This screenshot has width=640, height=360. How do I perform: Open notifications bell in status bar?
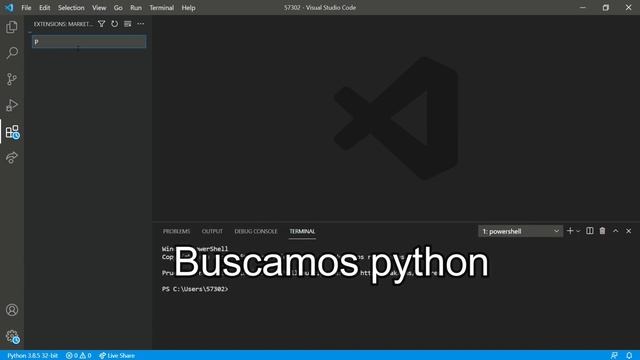(x=629, y=356)
